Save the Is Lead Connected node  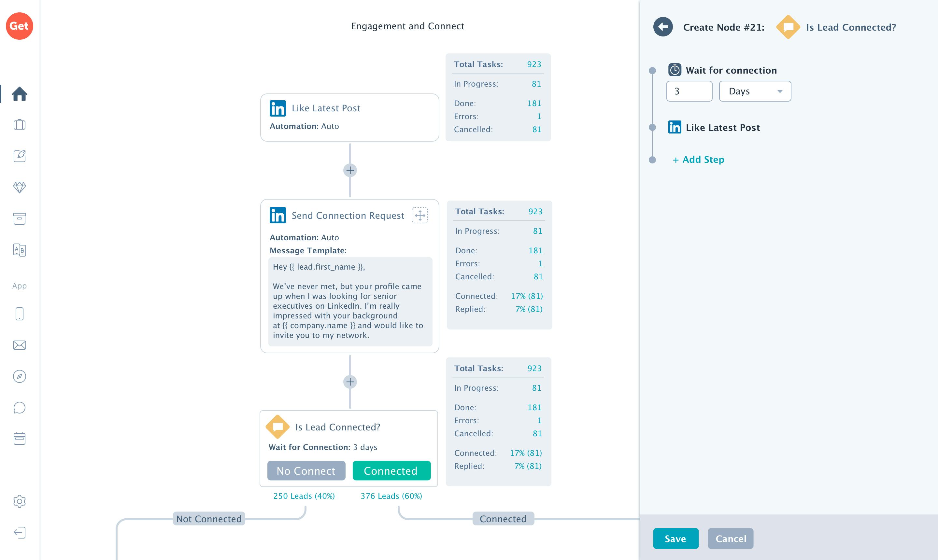pos(676,539)
